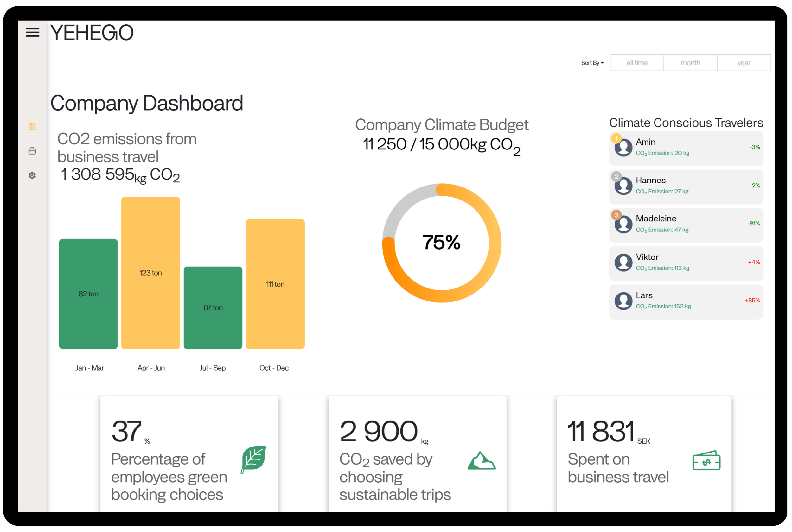Screen dimensions: 792x532
Task: Click the Apr - Jun 123 ton bar
Action: tap(151, 273)
